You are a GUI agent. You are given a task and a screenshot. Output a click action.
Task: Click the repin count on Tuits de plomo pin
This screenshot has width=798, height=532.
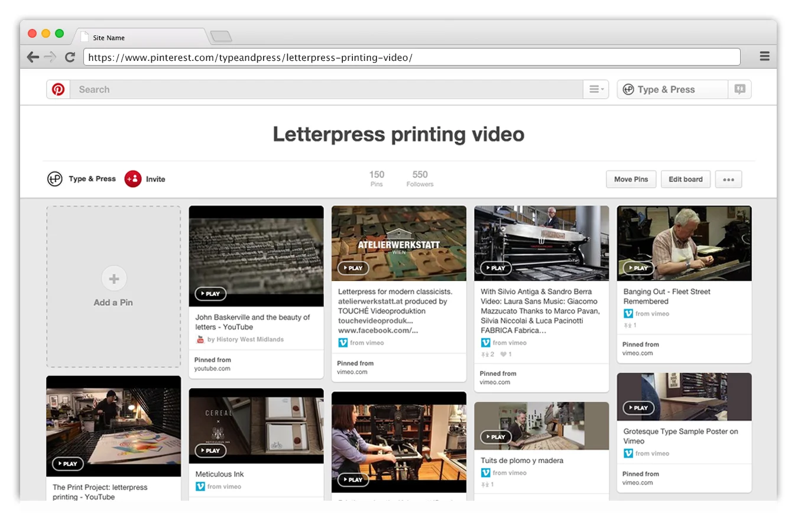point(487,485)
